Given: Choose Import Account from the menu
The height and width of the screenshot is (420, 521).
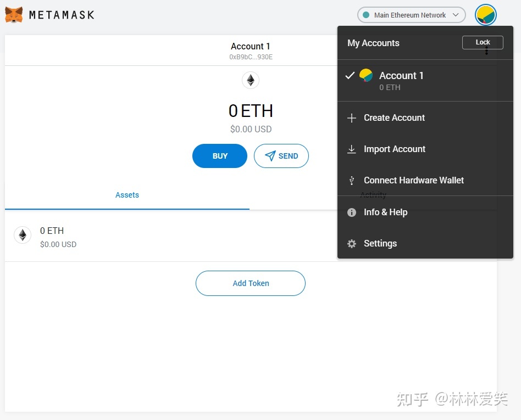Looking at the screenshot, I should pyautogui.click(x=425, y=149).
